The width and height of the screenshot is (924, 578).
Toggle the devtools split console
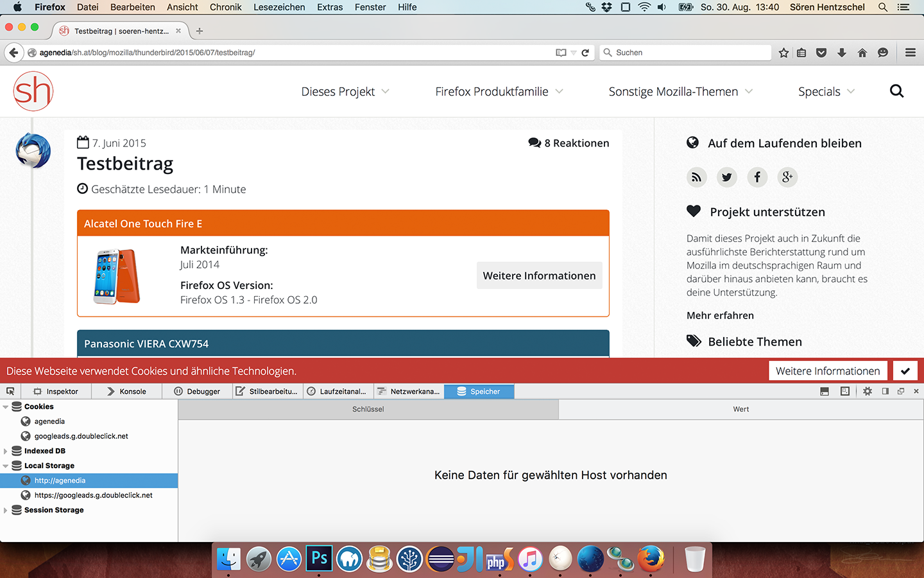[825, 391]
